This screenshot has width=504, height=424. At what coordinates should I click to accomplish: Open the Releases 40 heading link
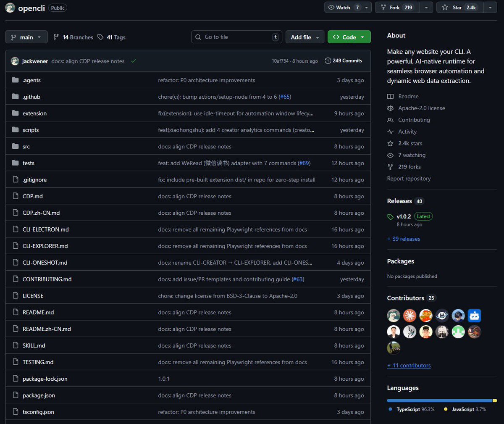coord(405,201)
